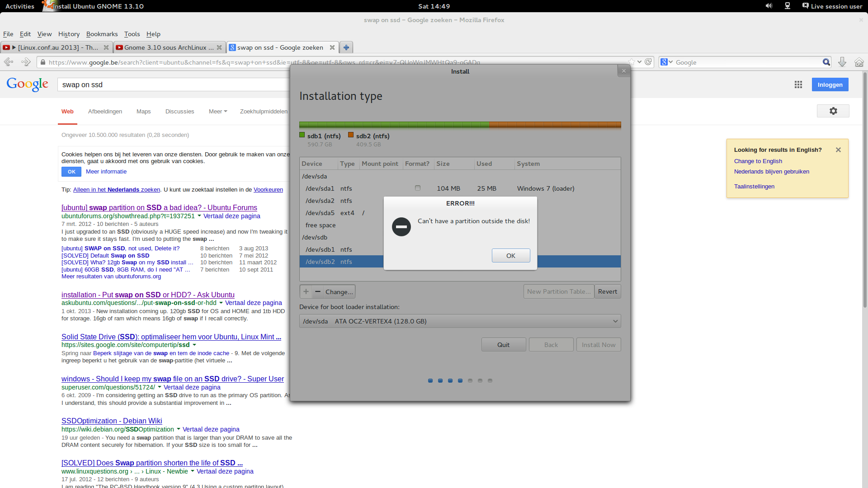Click the orange sdb2 partition bar segment
The width and height of the screenshot is (868, 488).
click(555, 125)
